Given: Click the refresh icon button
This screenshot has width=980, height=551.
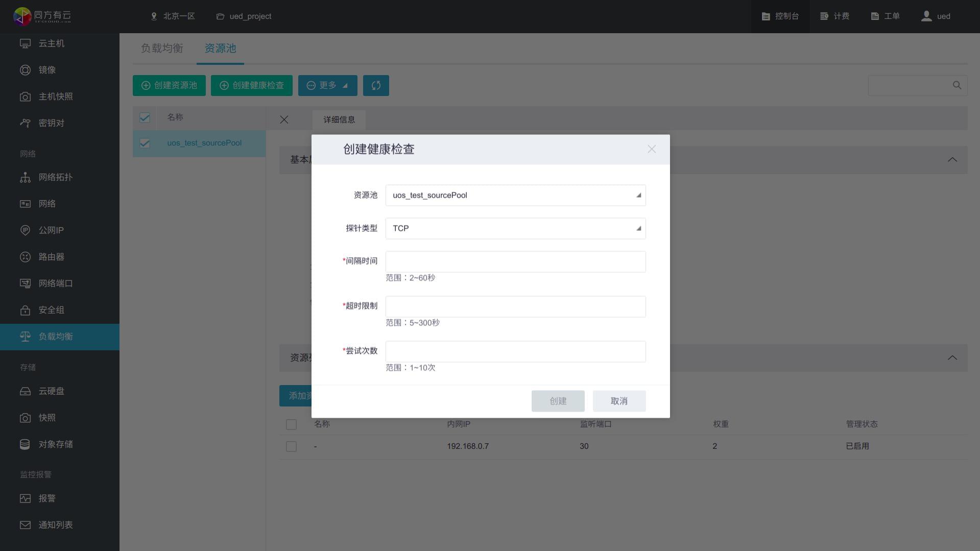Looking at the screenshot, I should point(376,85).
